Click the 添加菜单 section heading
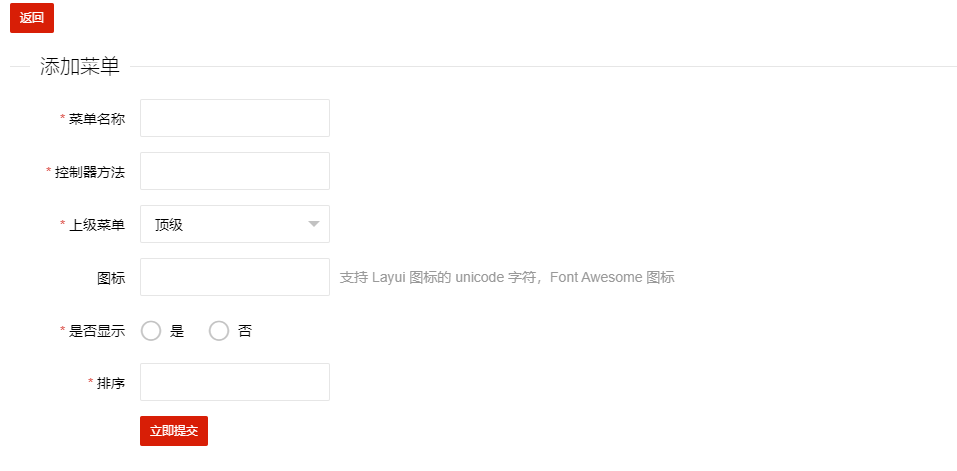 pos(80,67)
